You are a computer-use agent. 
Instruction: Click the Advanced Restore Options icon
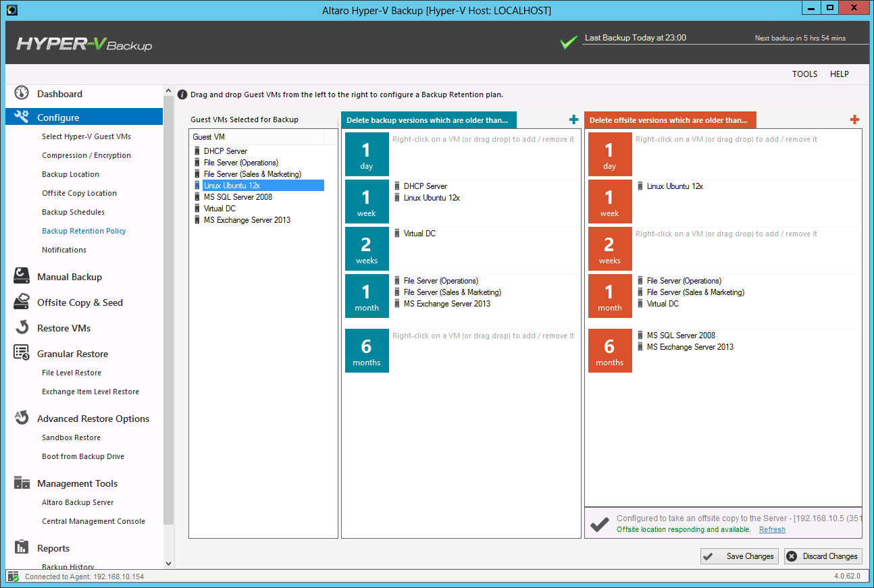[x=22, y=418]
